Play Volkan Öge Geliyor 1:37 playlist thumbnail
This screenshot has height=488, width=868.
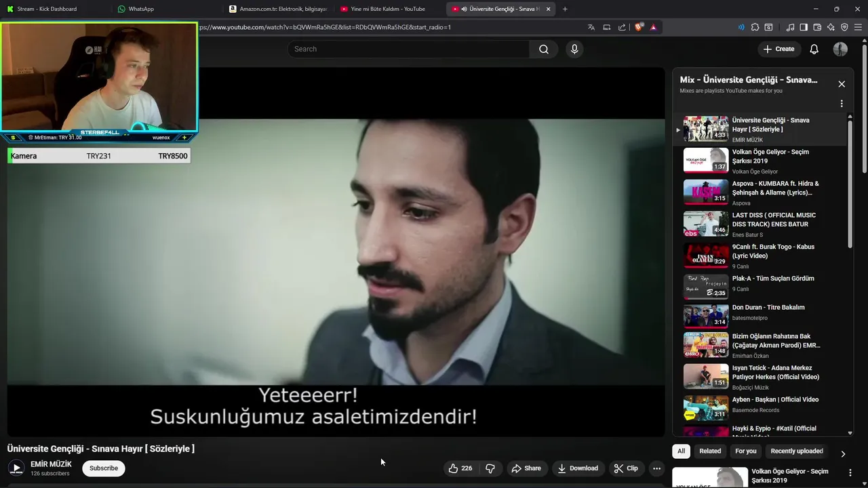click(706, 160)
